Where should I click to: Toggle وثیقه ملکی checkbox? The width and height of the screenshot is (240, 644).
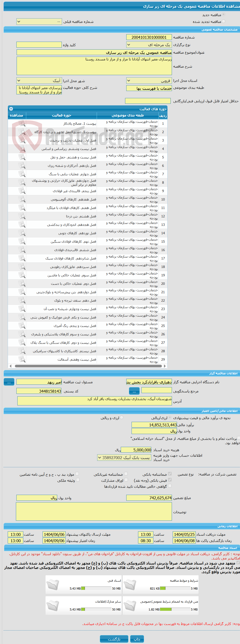[x=78, y=480]
